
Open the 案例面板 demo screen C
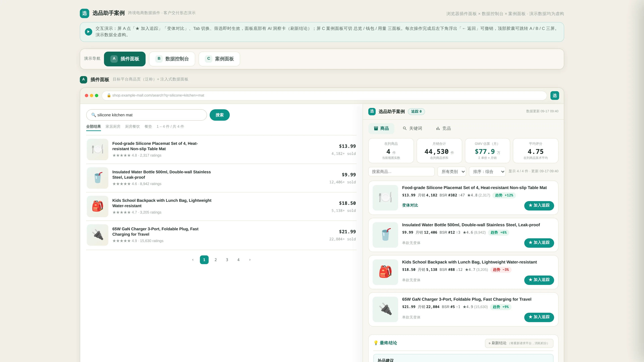pos(219,59)
